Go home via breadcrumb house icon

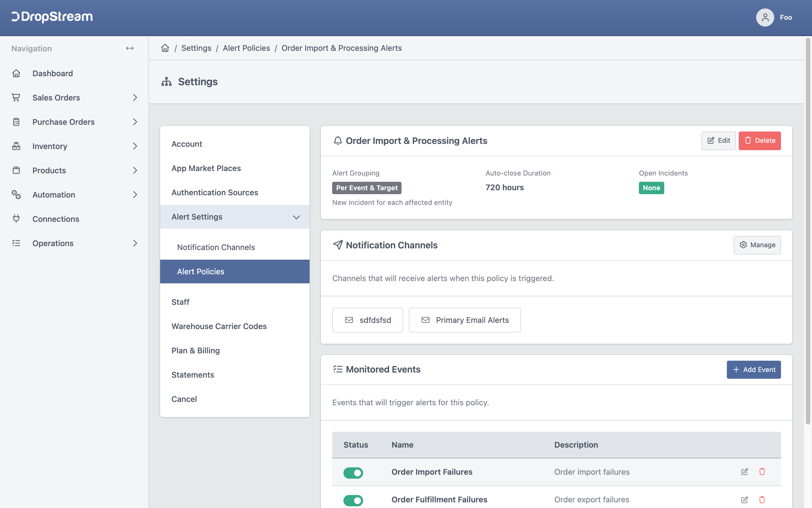165,48
